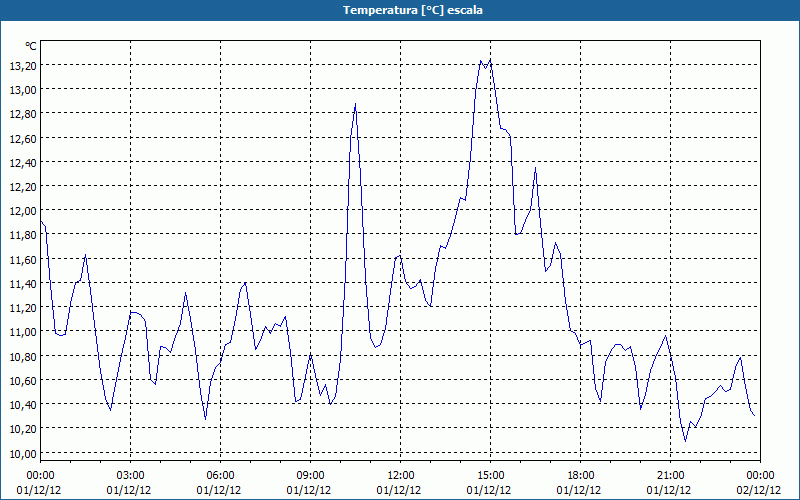Click the curve's starting point at 00:00 01/12/12
This screenshot has height=500, width=800.
(x=41, y=221)
